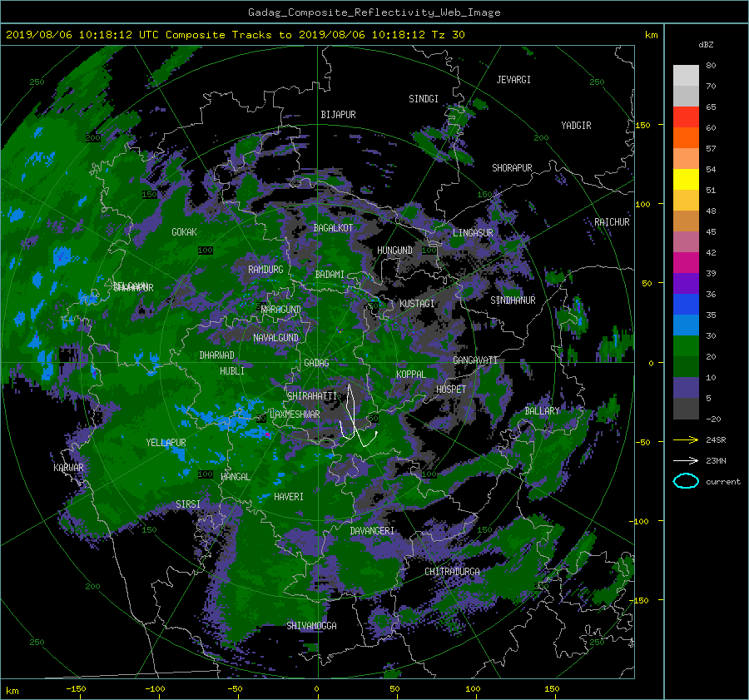Screen dimensions: 749x700
Task: Click the -150 tick on bottom axis
Action: (x=76, y=688)
